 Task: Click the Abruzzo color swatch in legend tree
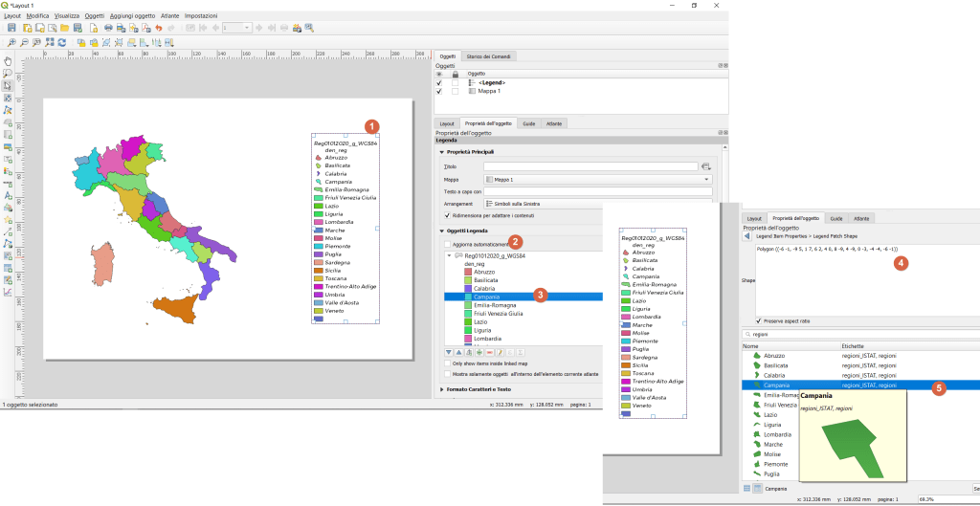coord(468,272)
